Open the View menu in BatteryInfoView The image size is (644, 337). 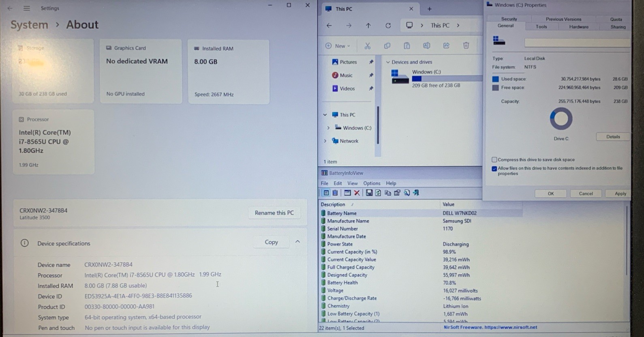tap(353, 183)
